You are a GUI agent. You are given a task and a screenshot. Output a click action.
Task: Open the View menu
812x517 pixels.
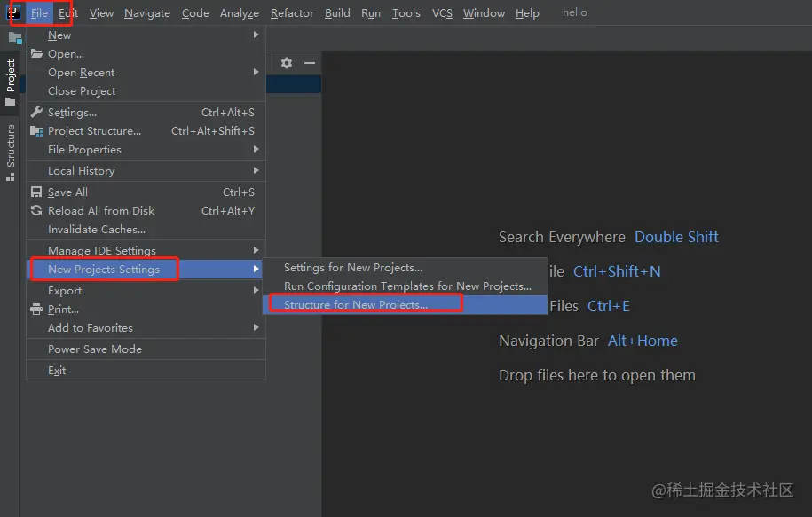(101, 13)
